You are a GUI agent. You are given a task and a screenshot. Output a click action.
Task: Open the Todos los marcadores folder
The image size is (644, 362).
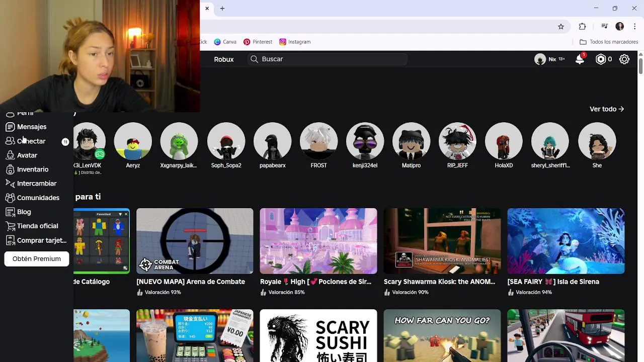click(609, 42)
